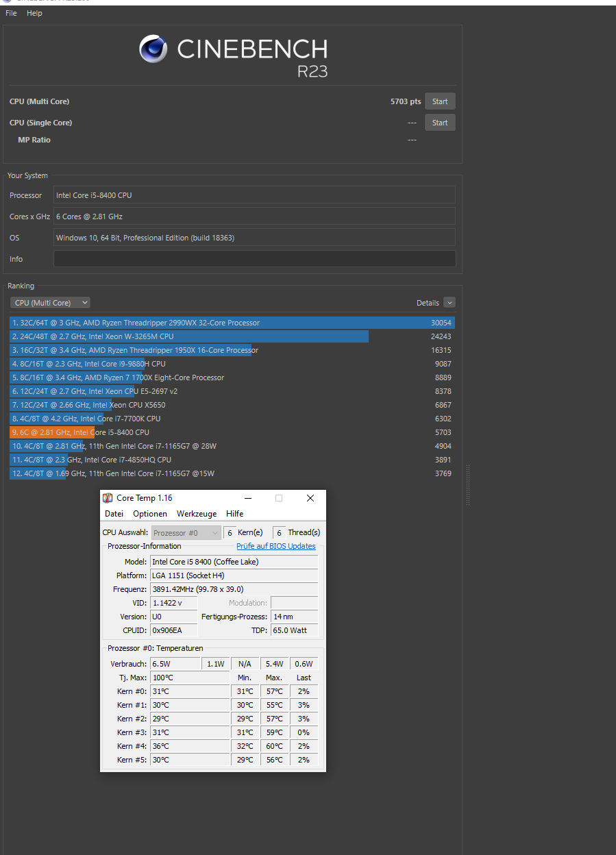
Task: Open the Prozessor #0 CPU selection dropdown
Action: pos(186,532)
